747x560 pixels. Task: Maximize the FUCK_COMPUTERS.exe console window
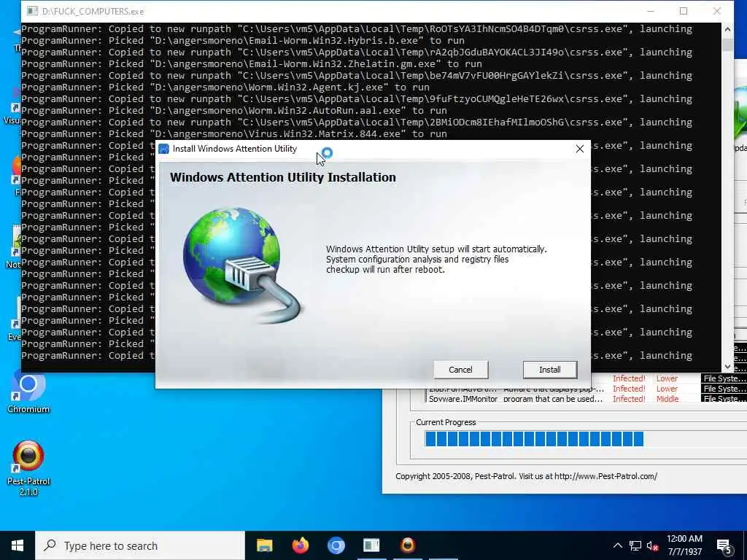click(x=684, y=11)
